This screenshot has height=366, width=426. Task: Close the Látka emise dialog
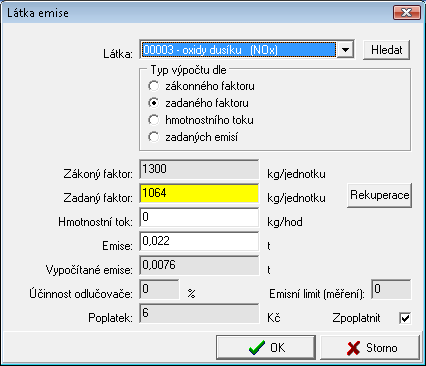(406, 13)
